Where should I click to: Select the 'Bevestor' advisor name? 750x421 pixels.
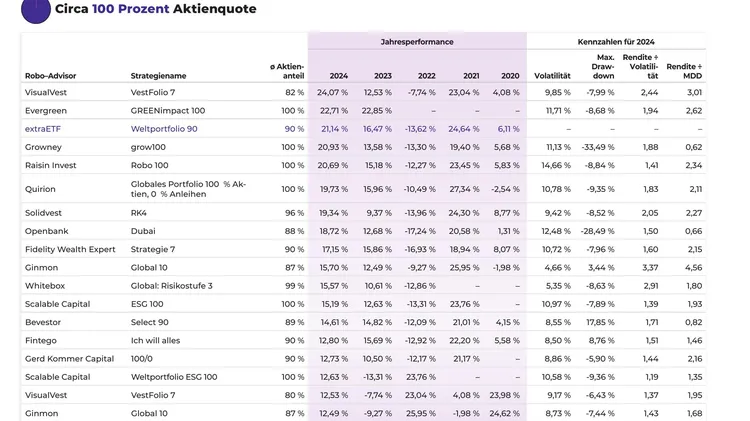[x=43, y=322]
